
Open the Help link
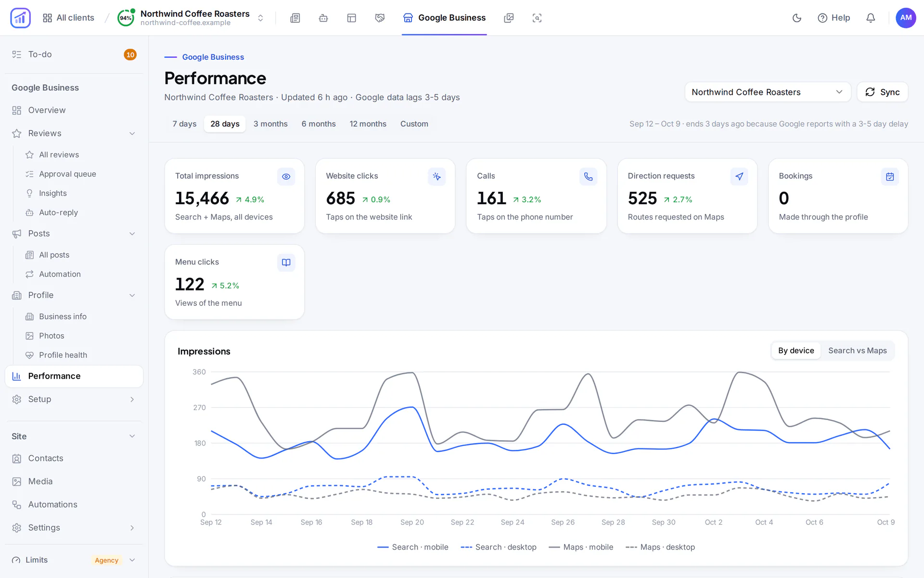[x=834, y=18]
